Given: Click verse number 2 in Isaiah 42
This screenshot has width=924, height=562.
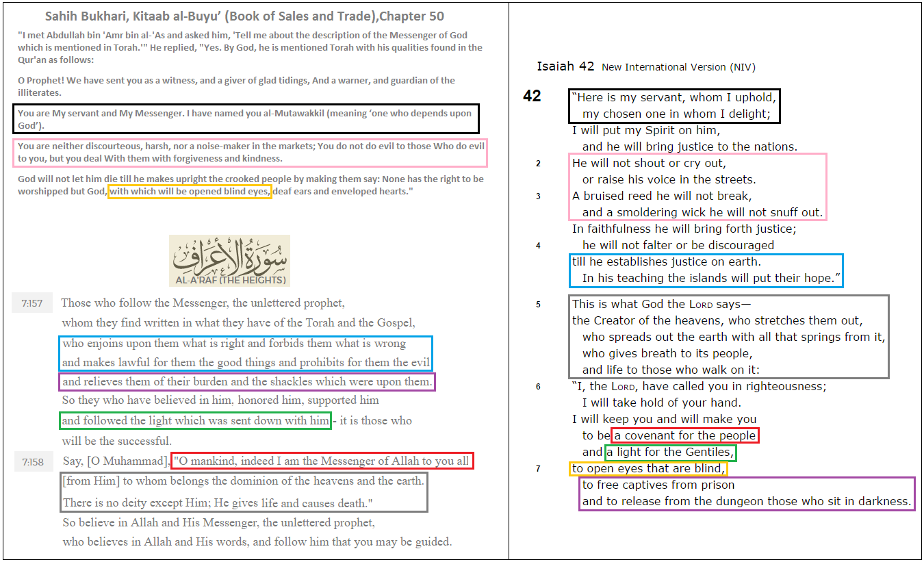Looking at the screenshot, I should [538, 164].
